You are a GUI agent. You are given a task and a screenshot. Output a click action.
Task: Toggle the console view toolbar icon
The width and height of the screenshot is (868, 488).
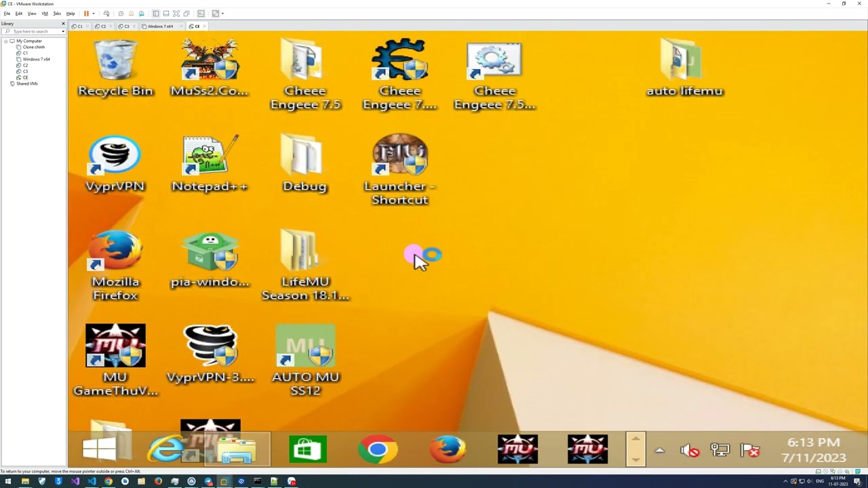pyautogui.click(x=201, y=14)
